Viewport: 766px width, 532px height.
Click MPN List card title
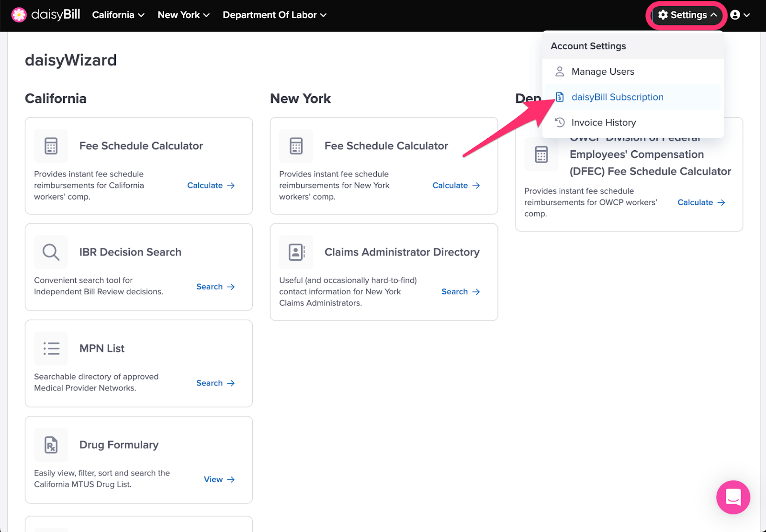point(102,348)
